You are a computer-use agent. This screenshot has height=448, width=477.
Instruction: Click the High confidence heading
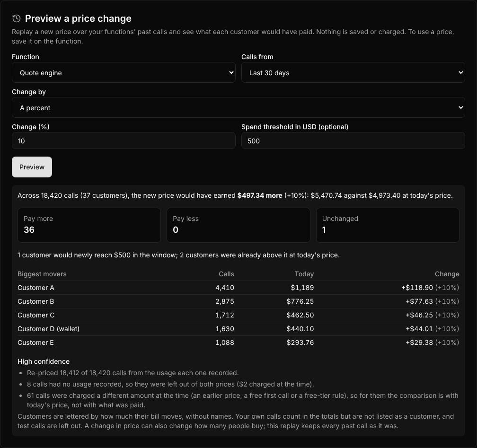44,361
